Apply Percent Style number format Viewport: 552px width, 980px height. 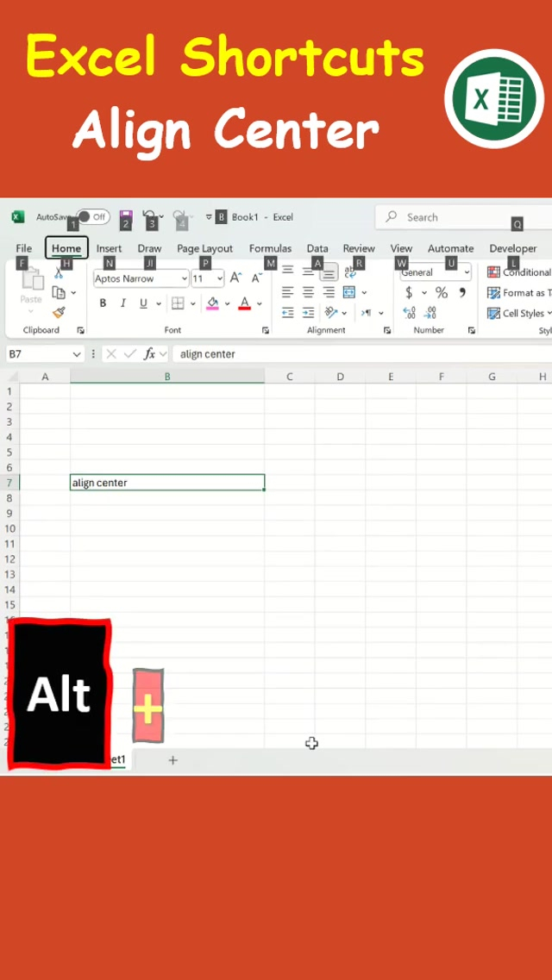(442, 293)
